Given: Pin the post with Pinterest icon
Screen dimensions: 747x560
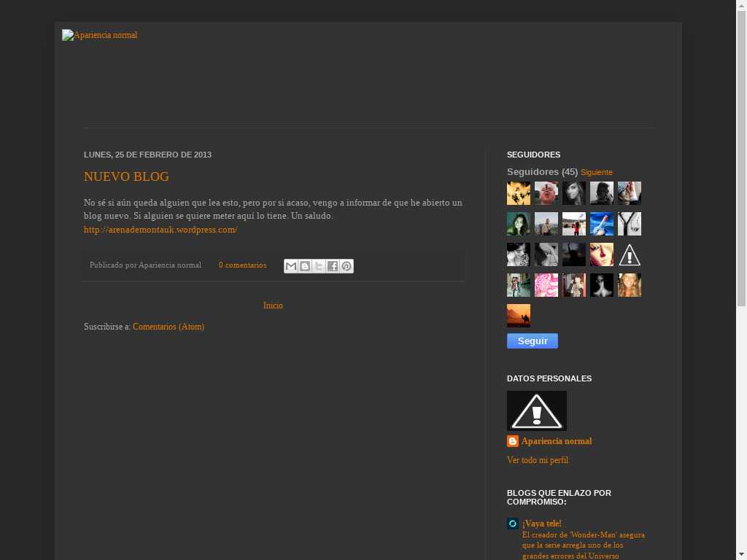Looking at the screenshot, I should pos(347,266).
